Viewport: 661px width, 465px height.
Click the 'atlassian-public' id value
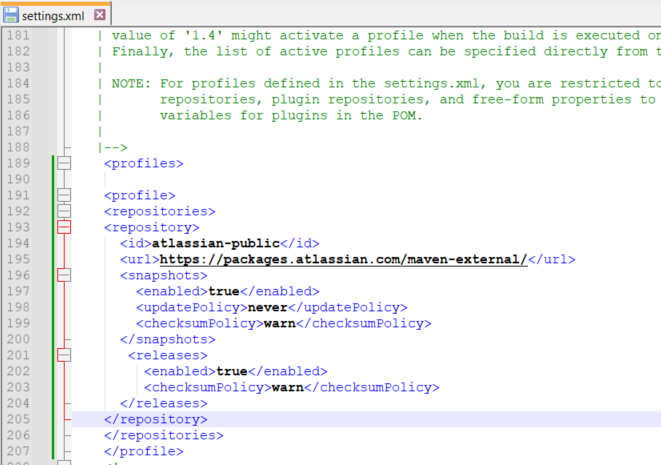(x=215, y=243)
